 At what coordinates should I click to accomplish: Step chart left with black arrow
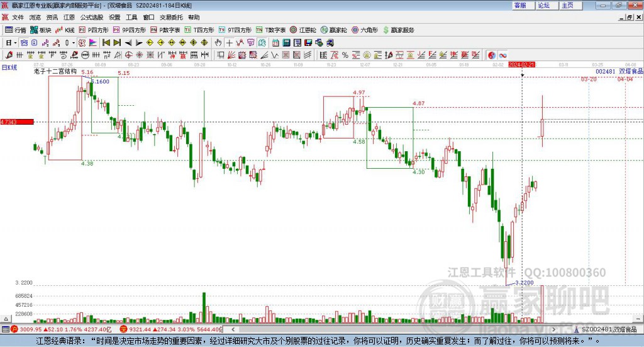pos(128,43)
